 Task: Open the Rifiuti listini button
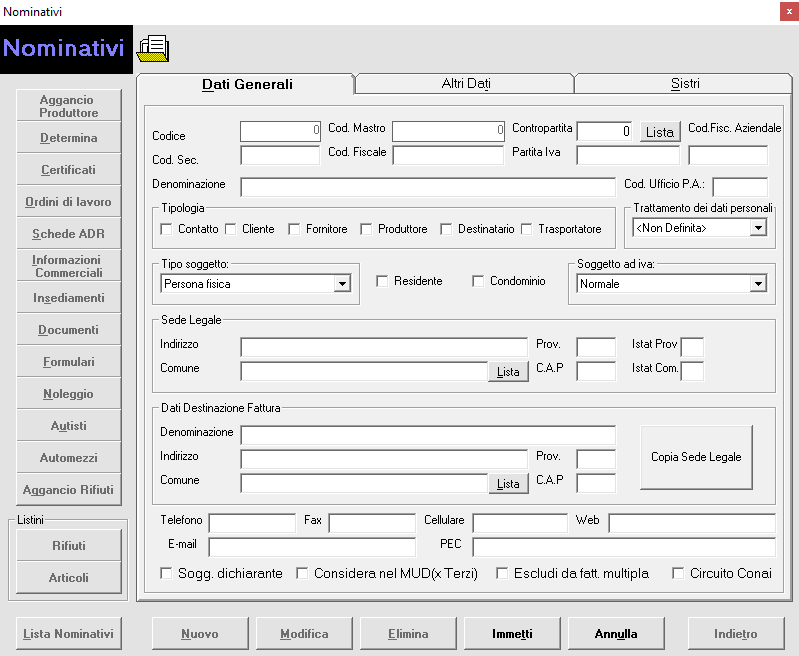coord(69,545)
